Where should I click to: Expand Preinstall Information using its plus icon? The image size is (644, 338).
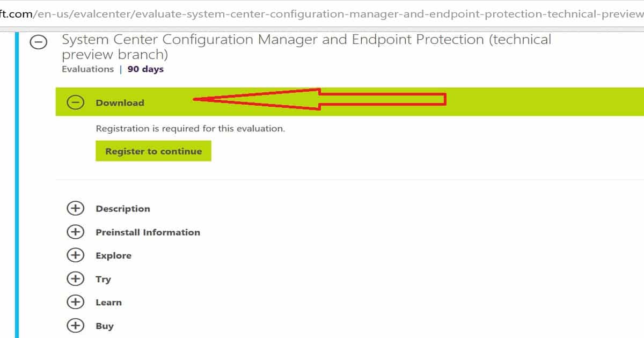[x=76, y=232]
